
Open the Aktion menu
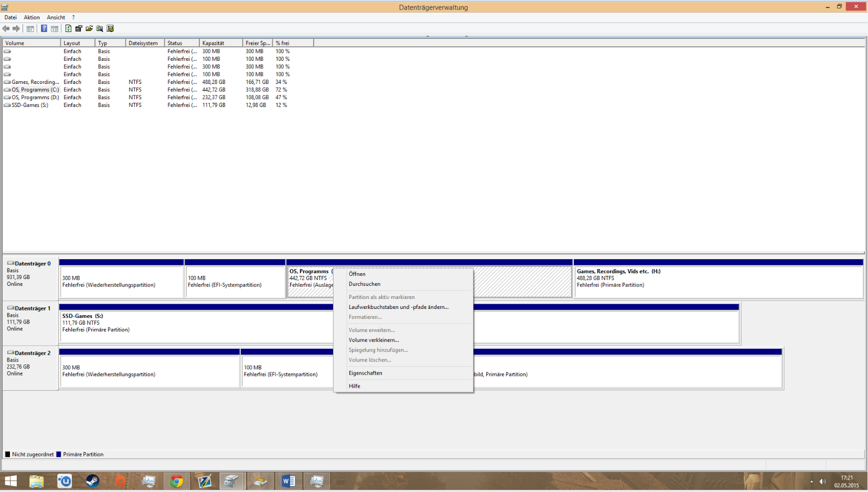click(x=31, y=17)
